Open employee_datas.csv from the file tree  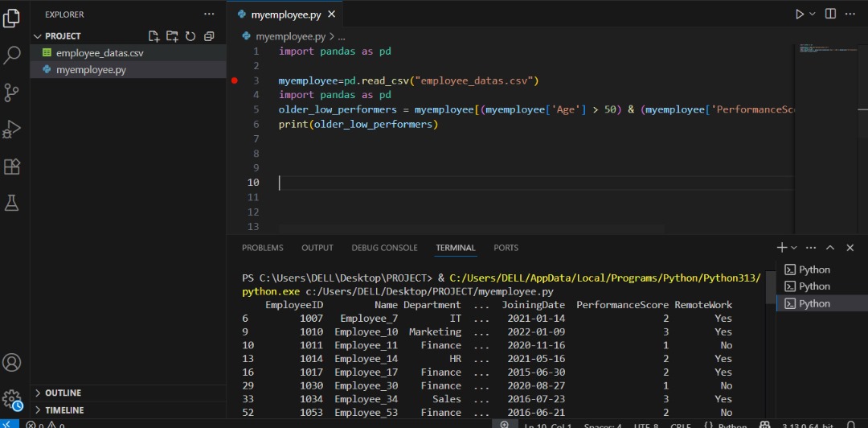tap(100, 53)
